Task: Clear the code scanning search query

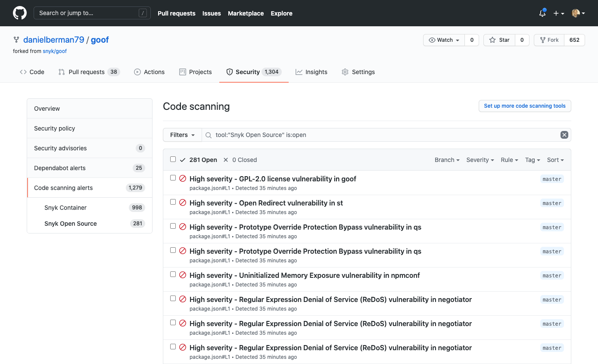Action: tap(564, 134)
